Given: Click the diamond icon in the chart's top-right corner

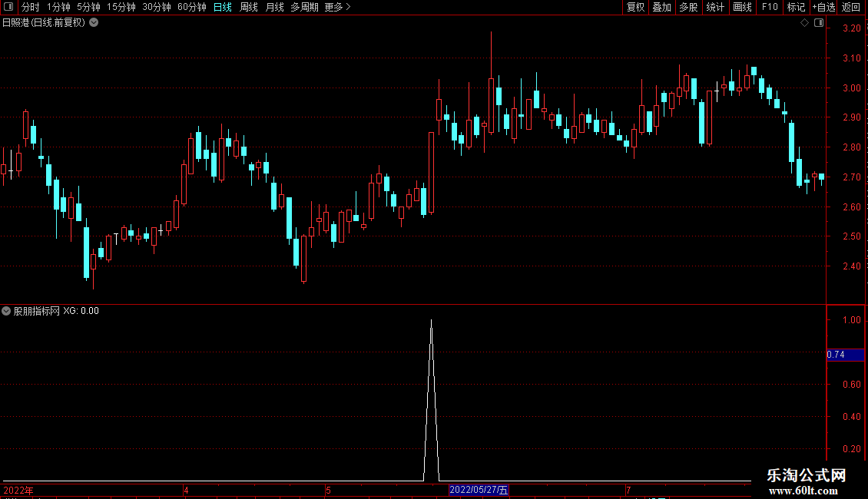Looking at the screenshot, I should [805, 23].
